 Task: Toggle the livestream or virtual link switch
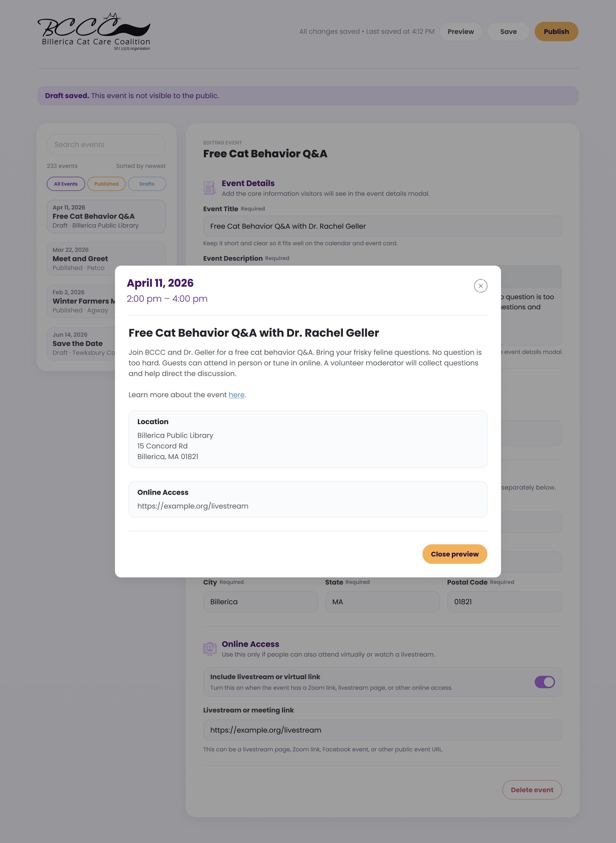544,682
